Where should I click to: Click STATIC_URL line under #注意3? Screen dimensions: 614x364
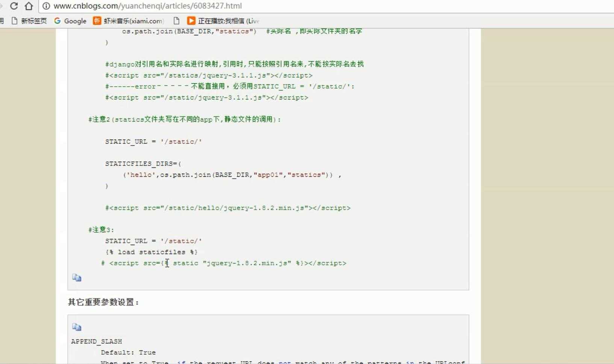point(153,241)
